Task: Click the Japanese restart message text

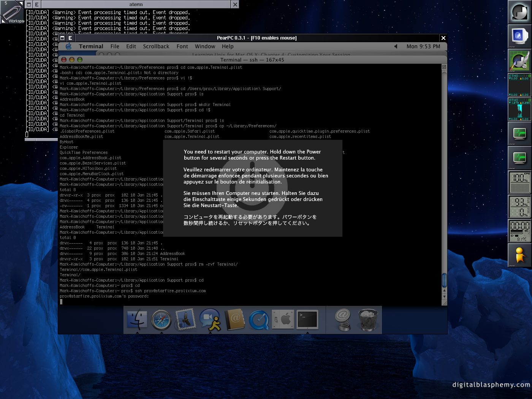Action: 250,220
